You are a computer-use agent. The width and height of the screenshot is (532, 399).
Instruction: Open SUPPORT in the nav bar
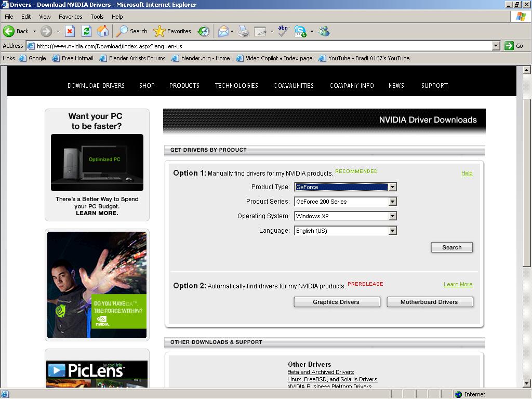tap(435, 86)
